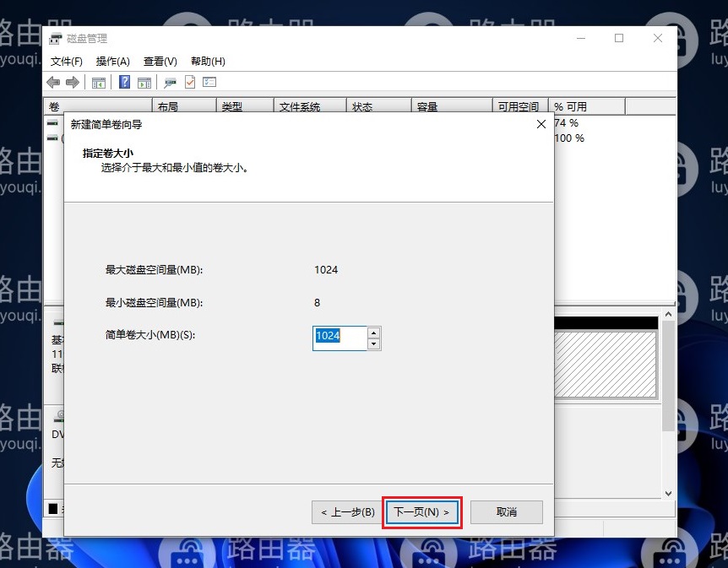The height and width of the screenshot is (568, 728).
Task: Click the 最大磁盘空间量 value 1024
Action: [x=326, y=269]
